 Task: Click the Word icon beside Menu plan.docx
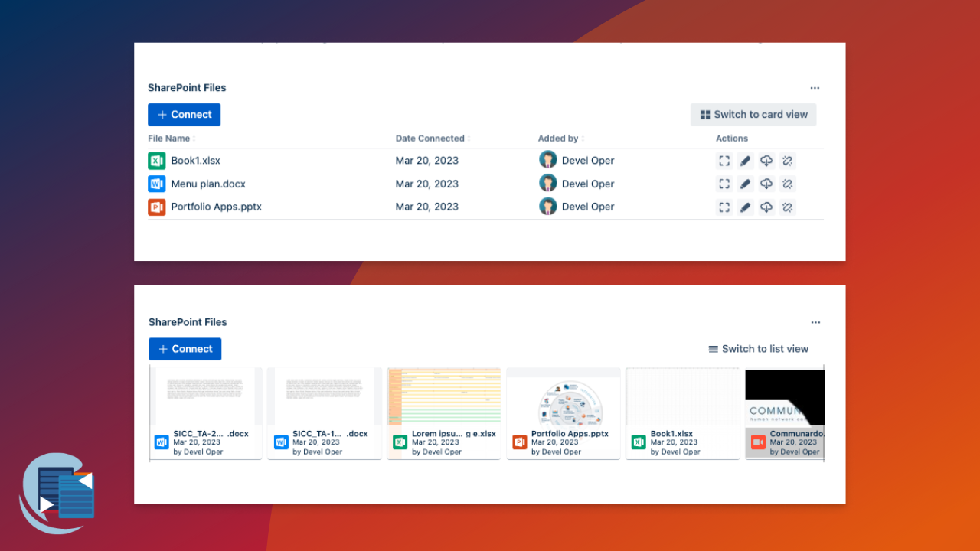click(156, 184)
